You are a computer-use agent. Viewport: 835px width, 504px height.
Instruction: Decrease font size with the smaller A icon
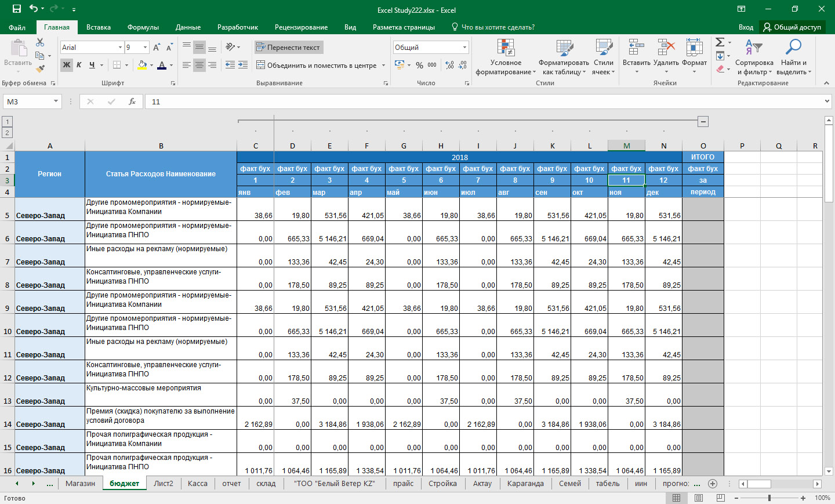(x=169, y=48)
